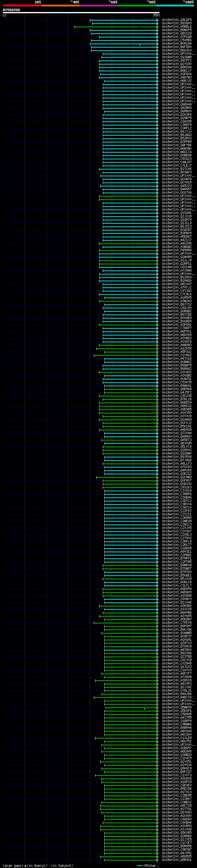Select the UniRef100_Q1YG90 label
This screenshot has height=868, width=197.
tap(177, 64)
